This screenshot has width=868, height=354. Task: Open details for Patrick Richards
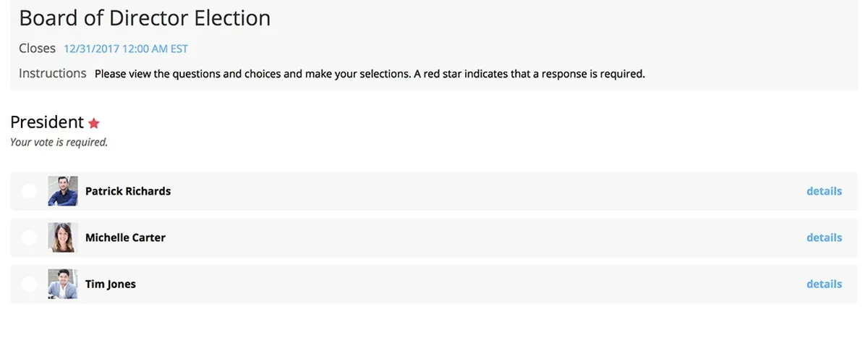824,191
